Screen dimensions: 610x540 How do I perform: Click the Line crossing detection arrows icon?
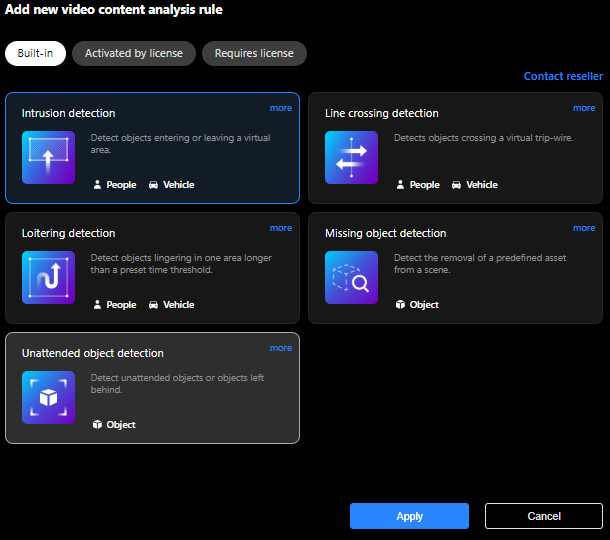tap(351, 158)
